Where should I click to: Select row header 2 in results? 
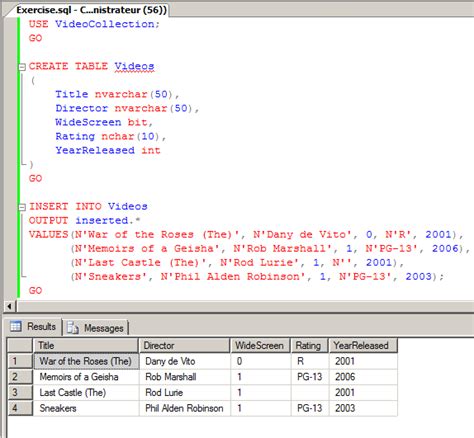(x=20, y=377)
